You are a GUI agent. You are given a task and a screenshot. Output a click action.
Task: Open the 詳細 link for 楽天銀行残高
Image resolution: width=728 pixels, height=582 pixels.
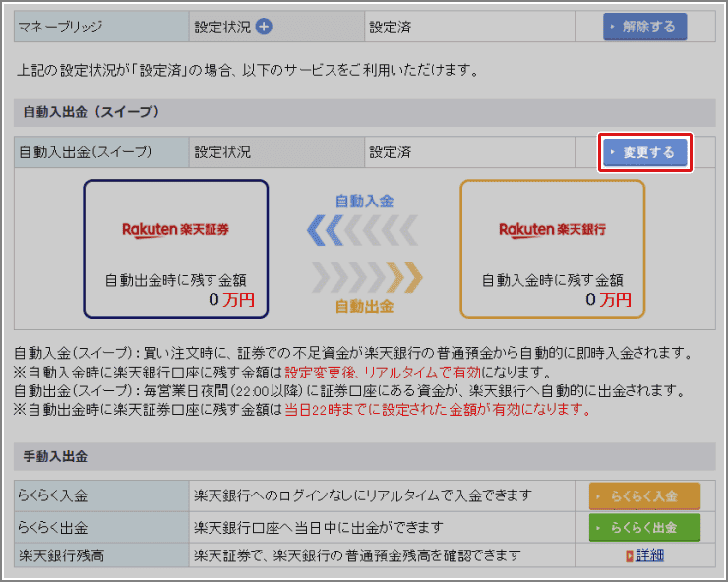(x=650, y=556)
